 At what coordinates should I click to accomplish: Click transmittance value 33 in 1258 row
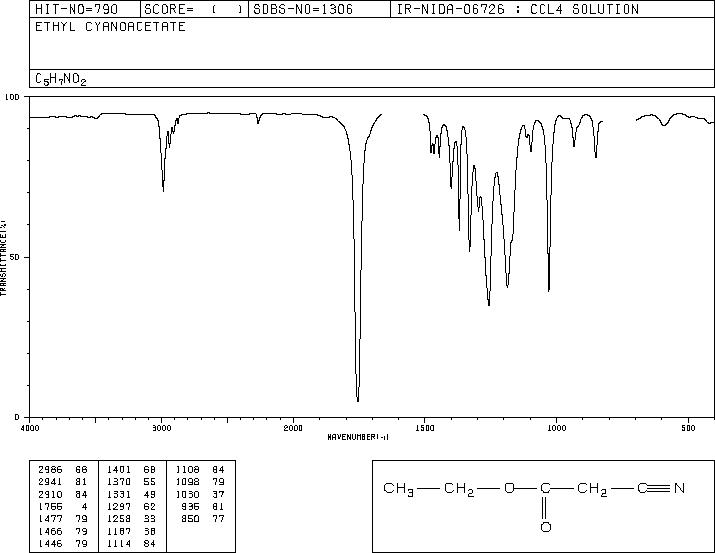[150, 519]
